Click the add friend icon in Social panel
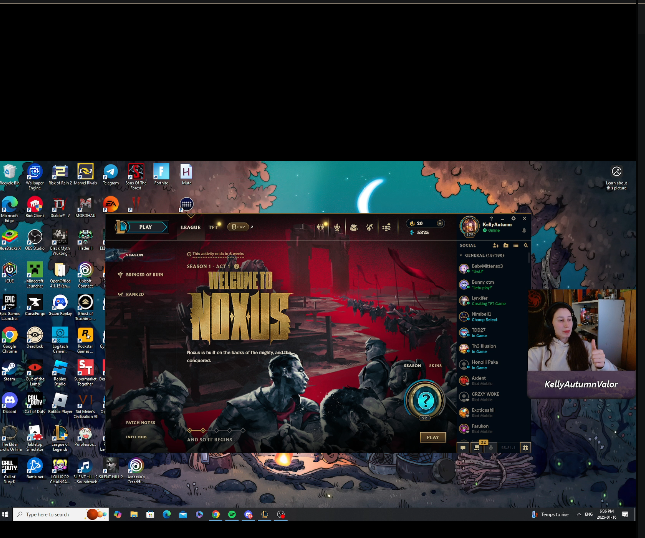 495,246
